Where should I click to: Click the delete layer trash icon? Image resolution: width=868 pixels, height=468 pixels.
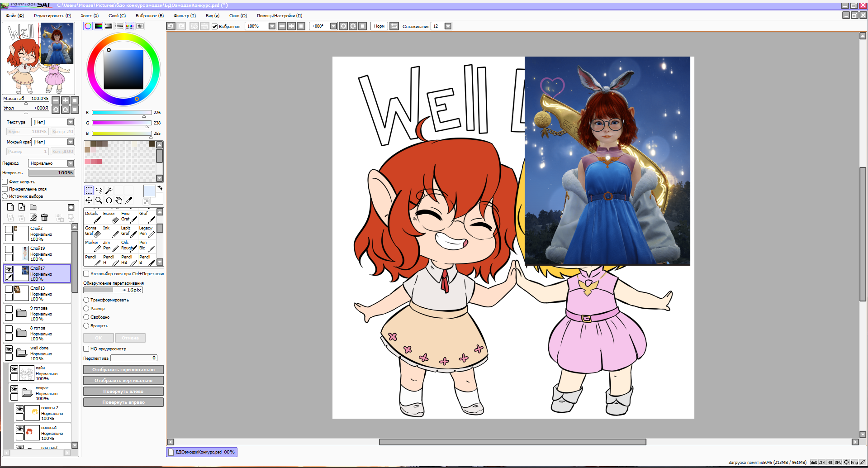tap(44, 218)
